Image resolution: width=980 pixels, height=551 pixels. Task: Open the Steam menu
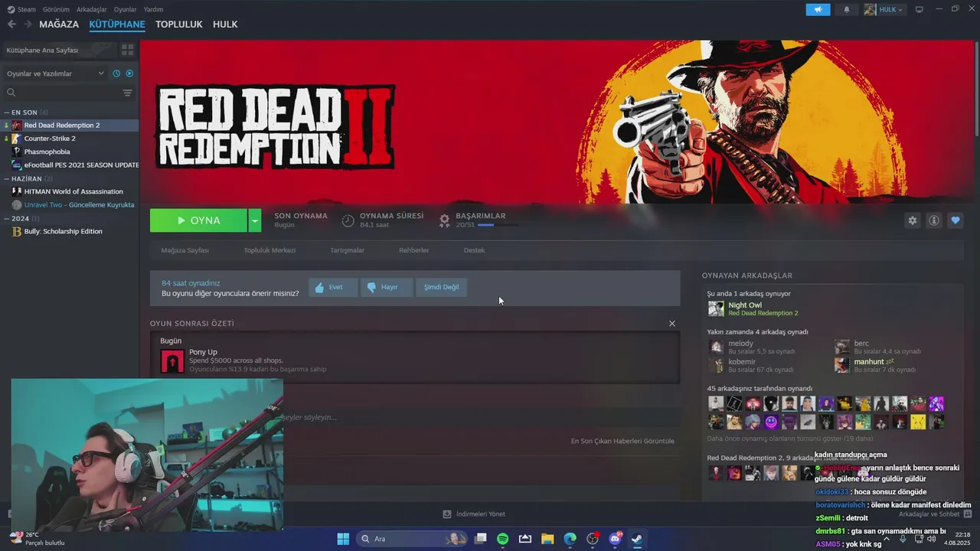tap(22, 9)
